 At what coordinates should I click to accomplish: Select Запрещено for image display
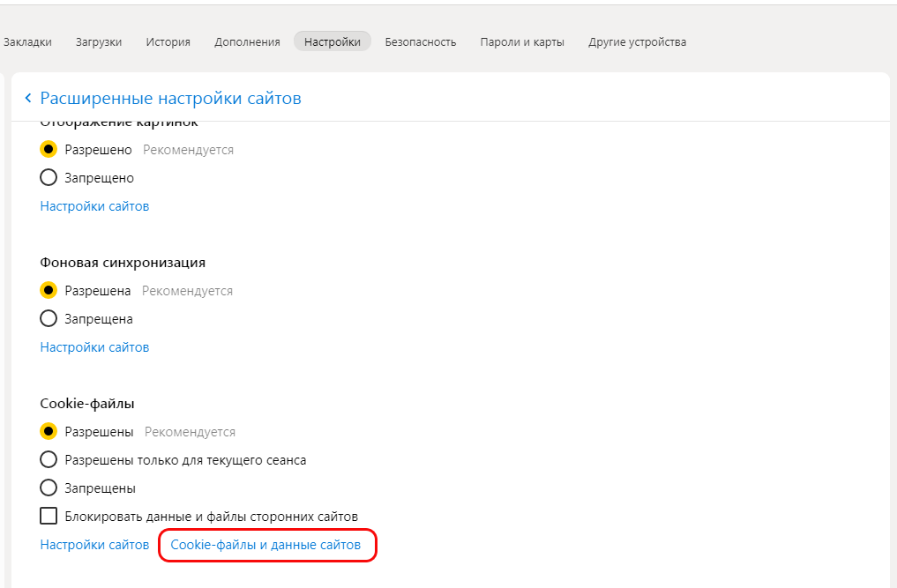(x=49, y=178)
